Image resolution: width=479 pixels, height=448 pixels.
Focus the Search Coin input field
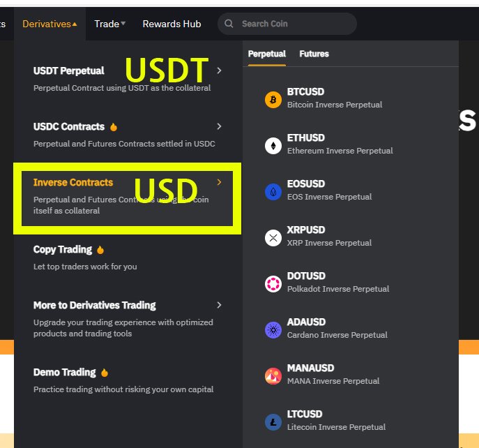click(x=287, y=24)
